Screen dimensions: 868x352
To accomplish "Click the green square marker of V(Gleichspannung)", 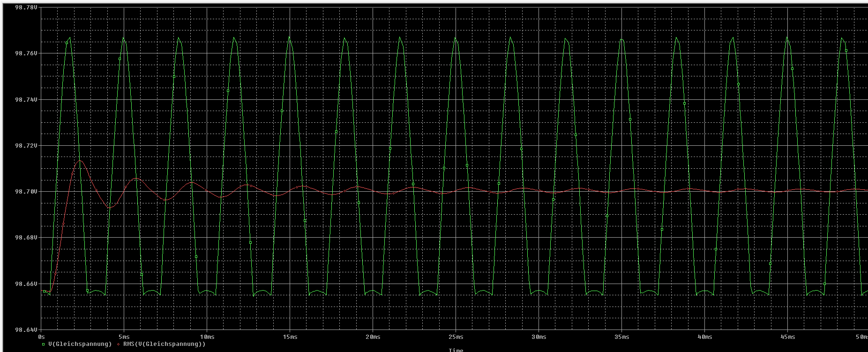I will coord(44,344).
